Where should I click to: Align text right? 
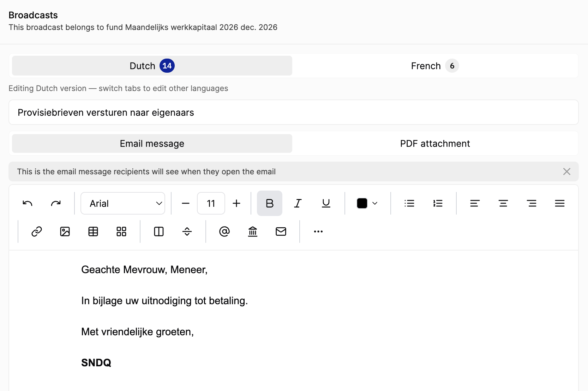(532, 203)
